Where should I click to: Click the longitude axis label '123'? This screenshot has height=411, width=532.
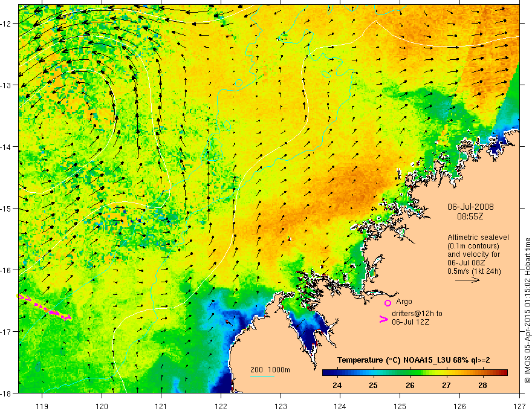coord(281,406)
